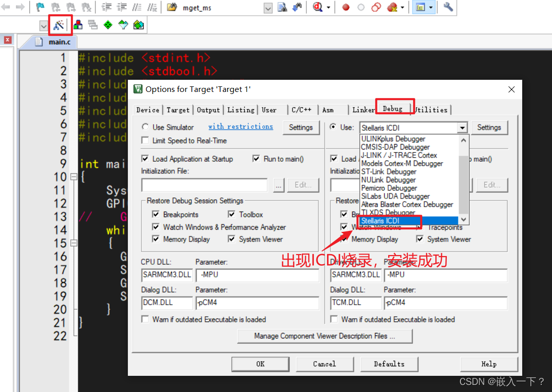The height and width of the screenshot is (392, 552).
Task: Switch to the Target tab
Action: point(178,110)
